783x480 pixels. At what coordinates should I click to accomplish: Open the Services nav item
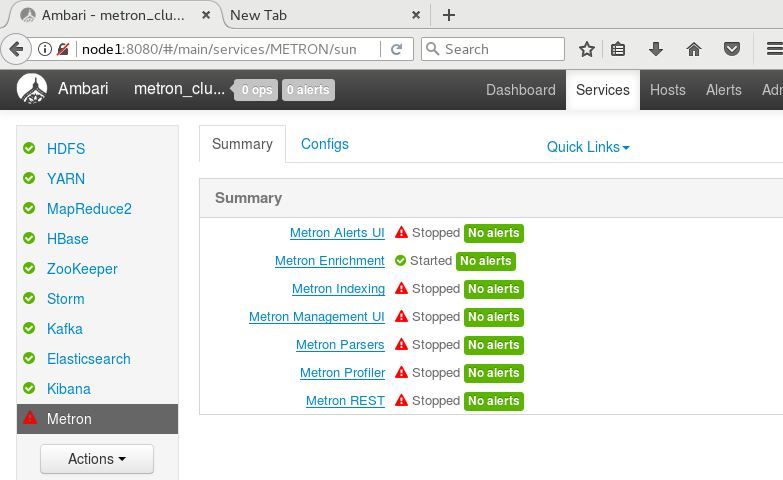pyautogui.click(x=603, y=90)
